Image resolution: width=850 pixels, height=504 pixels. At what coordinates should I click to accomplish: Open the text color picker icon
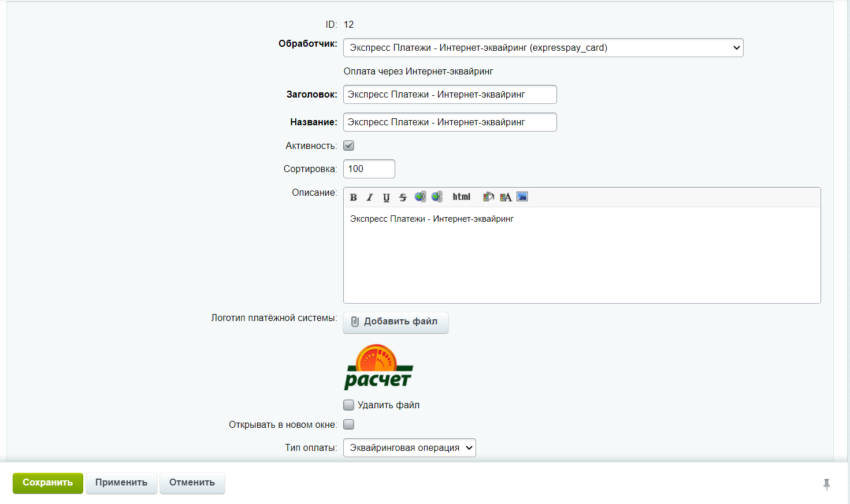click(x=506, y=197)
